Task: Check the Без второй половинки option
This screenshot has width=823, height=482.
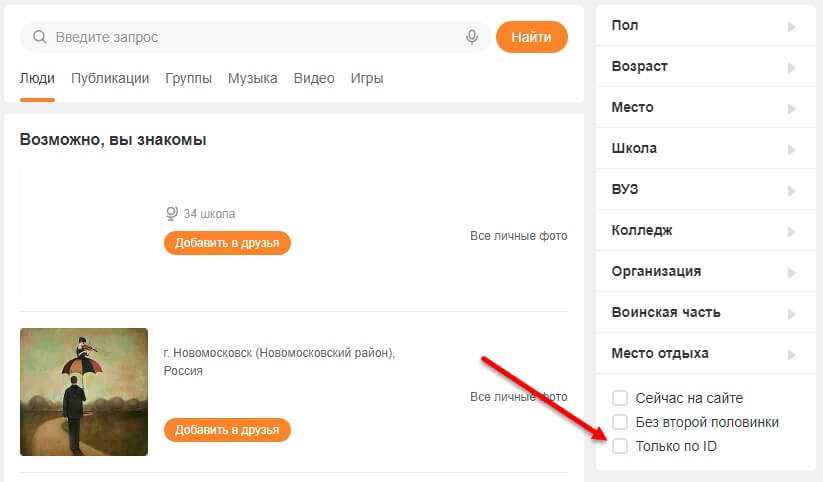Action: (620, 422)
